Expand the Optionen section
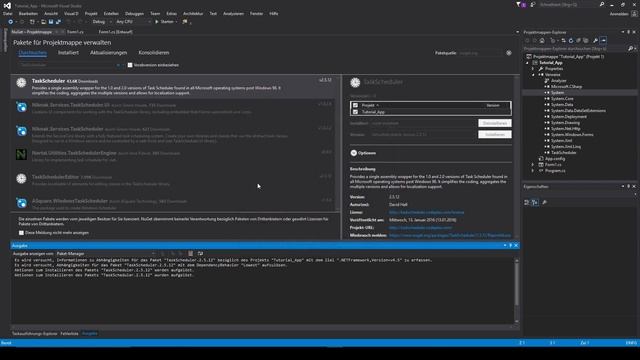Viewport: 640px width, 360px height. [353, 153]
